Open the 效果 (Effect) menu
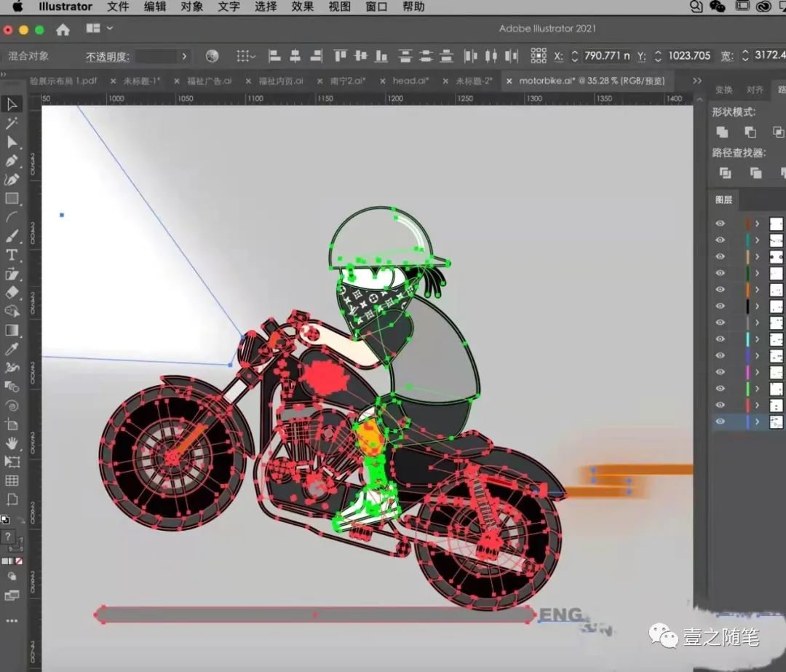786x672 pixels. [x=302, y=7]
